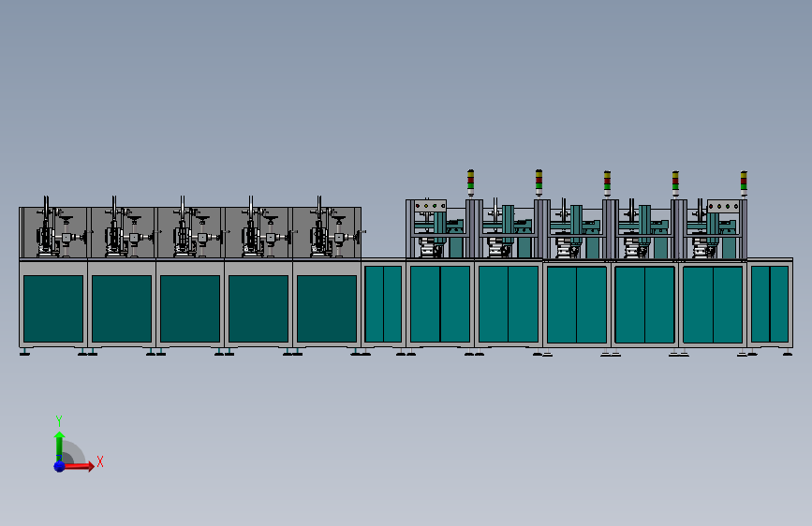Pick the control button panel below the rightmost tower light
Screen dimensions: 812x526
[724, 206]
